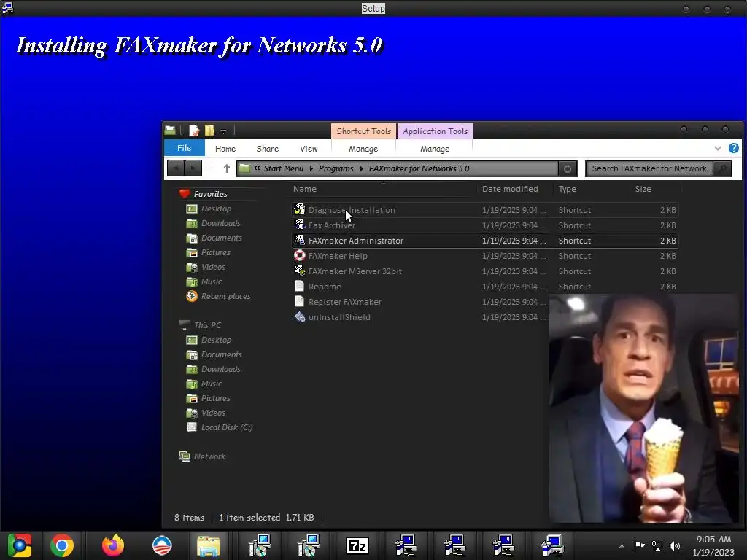Image resolution: width=747 pixels, height=560 pixels.
Task: Open Google Chrome from the taskbar
Action: [x=62, y=545]
